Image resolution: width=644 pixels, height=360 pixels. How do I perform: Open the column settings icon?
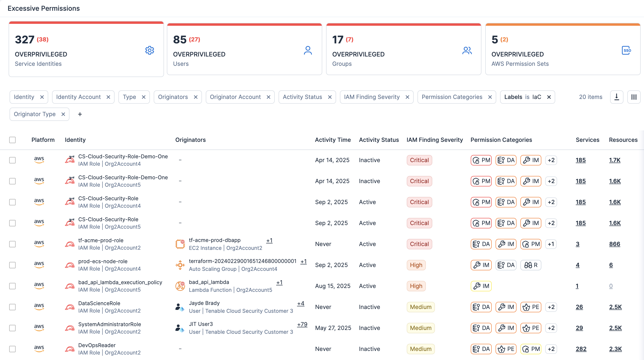click(633, 97)
